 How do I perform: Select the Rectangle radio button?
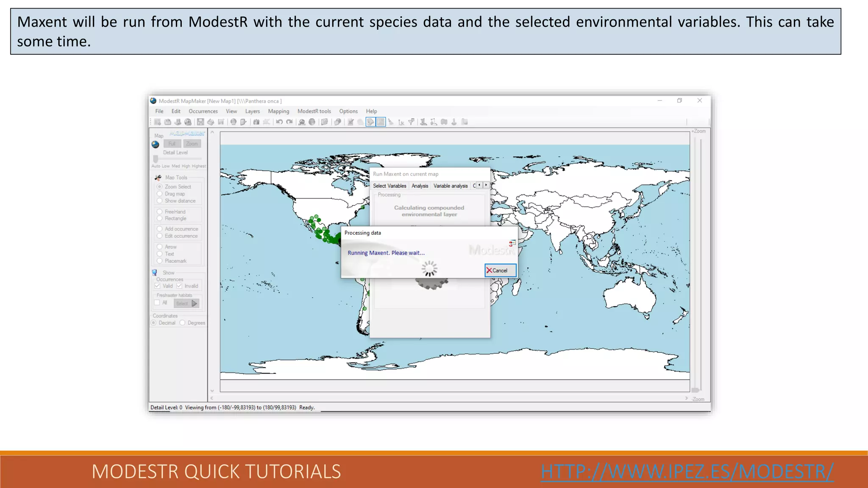pyautogui.click(x=160, y=219)
